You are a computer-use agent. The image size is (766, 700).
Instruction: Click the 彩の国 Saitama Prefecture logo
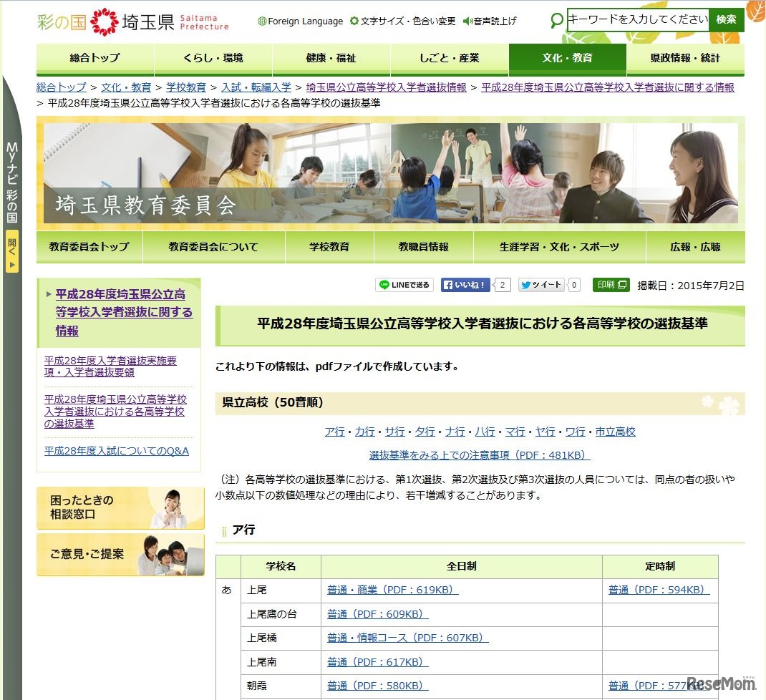click(130, 21)
